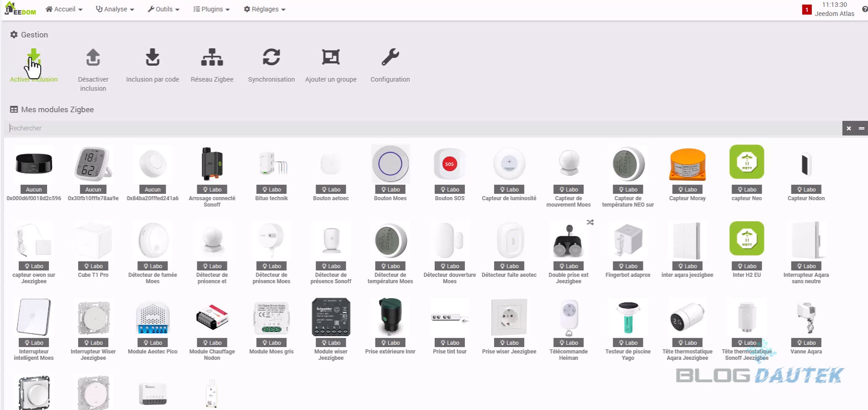The image size is (868, 410).
Task: Click the Désactiver inclusion icon
Action: 93,58
